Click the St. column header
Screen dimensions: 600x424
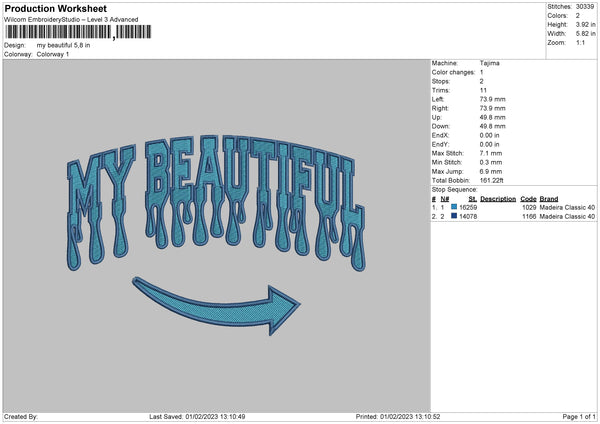coord(472,199)
